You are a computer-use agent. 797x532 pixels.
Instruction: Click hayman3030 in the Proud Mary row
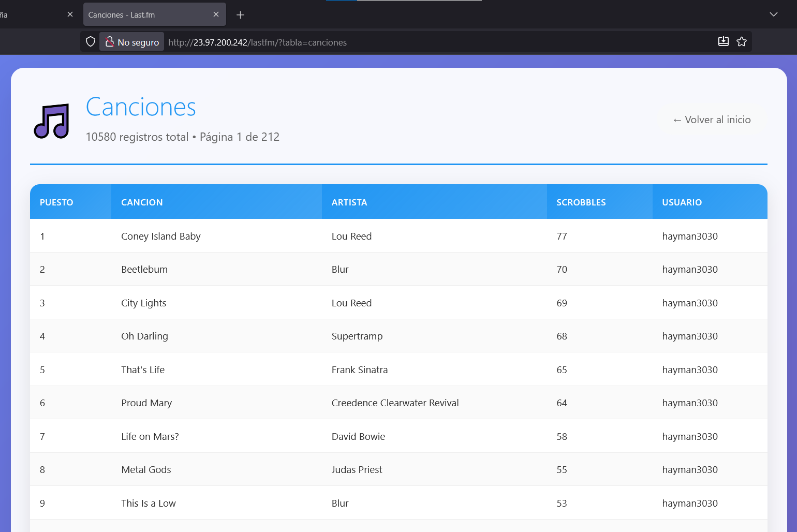coord(690,403)
